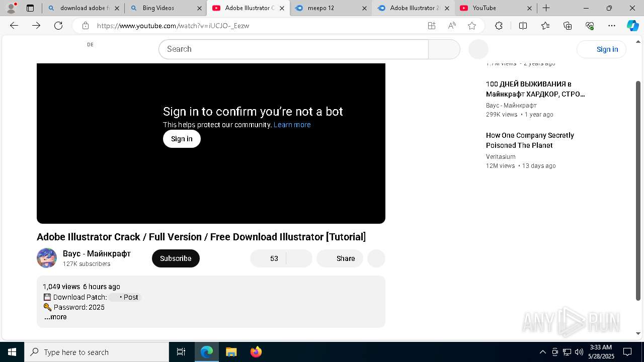Image resolution: width=644 pixels, height=362 pixels.
Task: Open the Extensions puzzle icon
Action: pyautogui.click(x=499, y=26)
